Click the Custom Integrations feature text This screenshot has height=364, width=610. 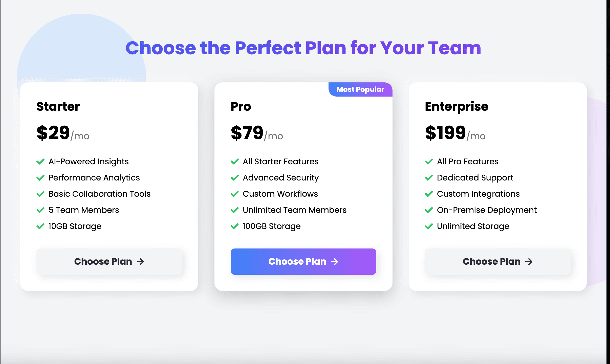point(478,194)
